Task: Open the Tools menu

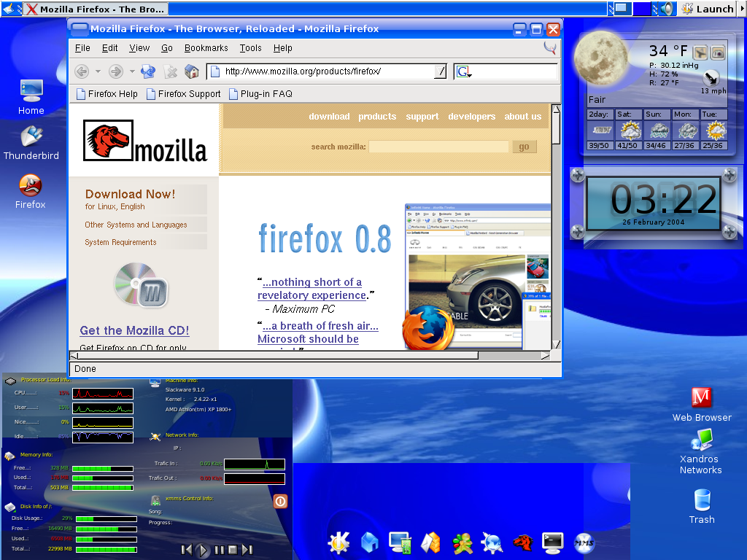Action: click(251, 48)
